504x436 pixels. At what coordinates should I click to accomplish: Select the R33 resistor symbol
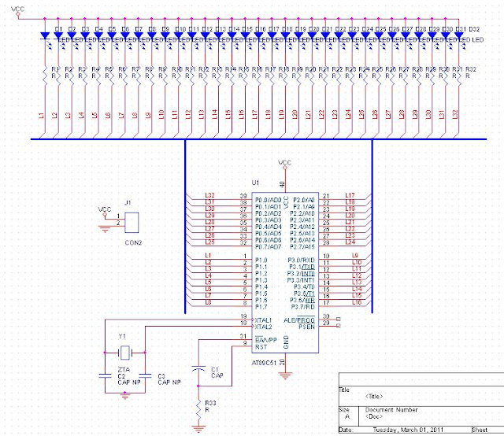pyautogui.click(x=198, y=410)
